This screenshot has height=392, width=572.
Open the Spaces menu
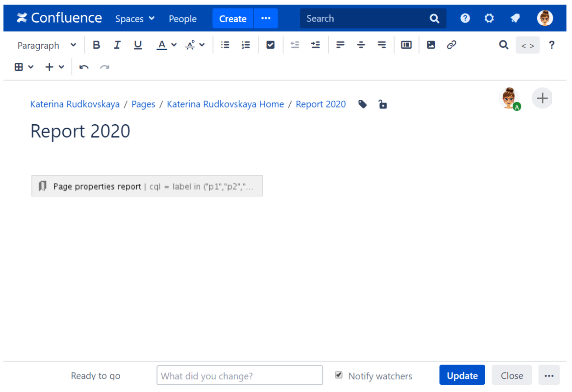point(135,19)
